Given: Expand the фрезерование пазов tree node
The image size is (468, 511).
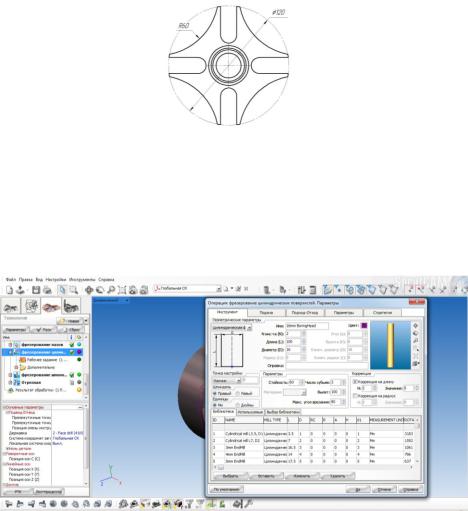Looking at the screenshot, I should 10,345.
